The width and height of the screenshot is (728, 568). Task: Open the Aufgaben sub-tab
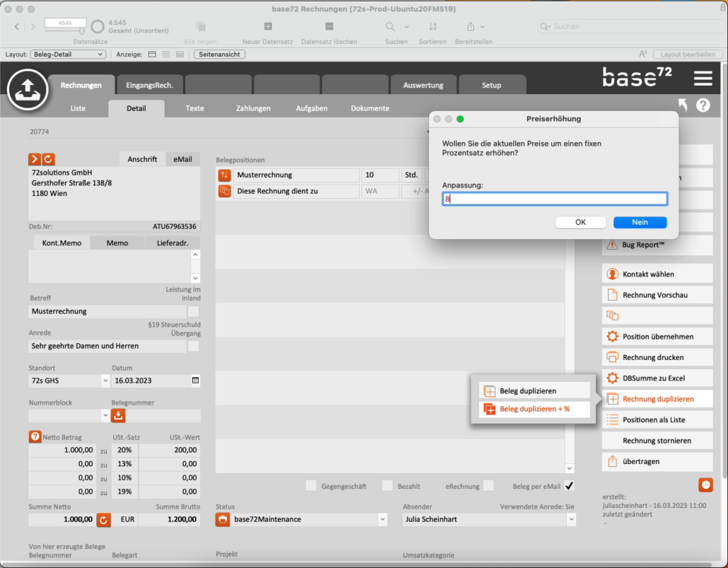[312, 108]
